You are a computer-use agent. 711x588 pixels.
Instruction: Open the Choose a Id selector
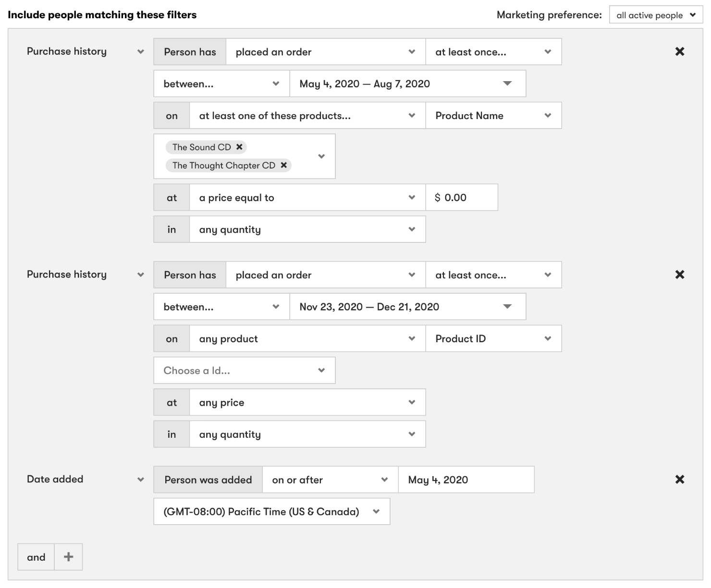click(244, 371)
